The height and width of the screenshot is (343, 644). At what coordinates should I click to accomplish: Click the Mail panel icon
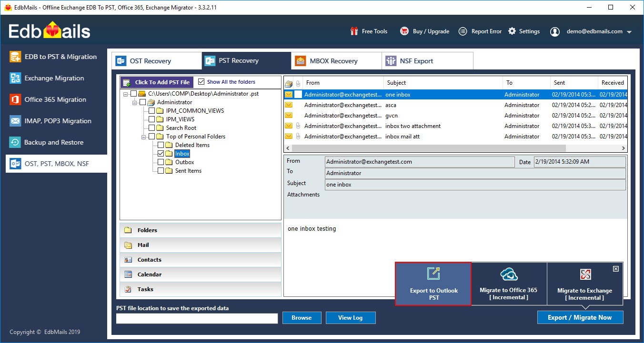tap(128, 245)
